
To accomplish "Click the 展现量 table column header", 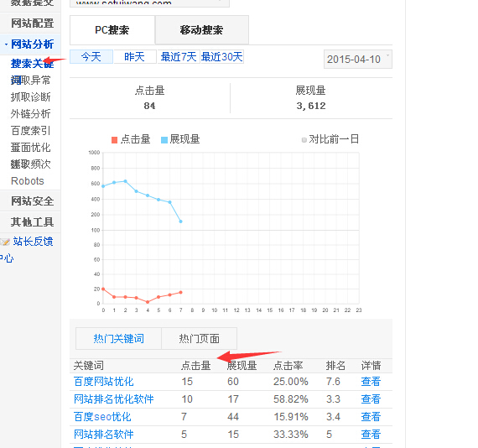I will [x=242, y=365].
